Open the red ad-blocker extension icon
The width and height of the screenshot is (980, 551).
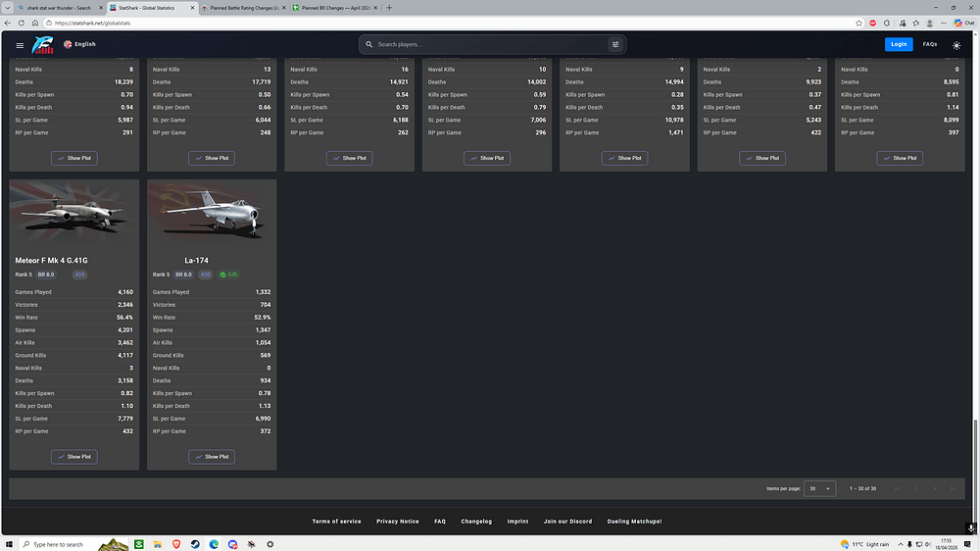point(873,24)
